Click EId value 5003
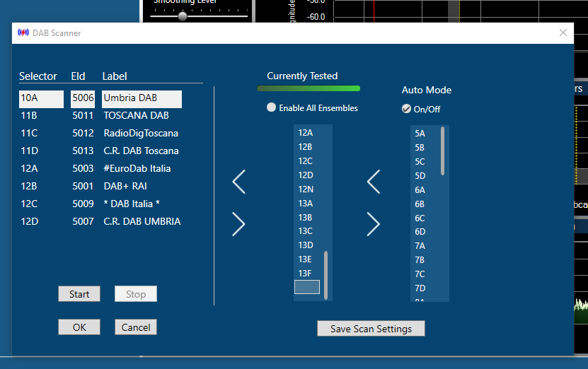Viewport: 588px width, 369px height. coord(83,168)
